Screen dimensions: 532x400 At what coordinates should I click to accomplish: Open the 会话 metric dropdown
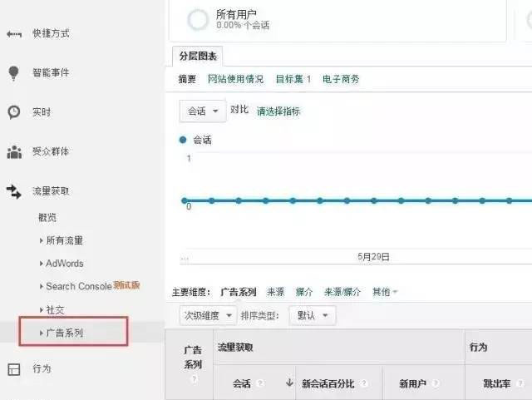203,111
